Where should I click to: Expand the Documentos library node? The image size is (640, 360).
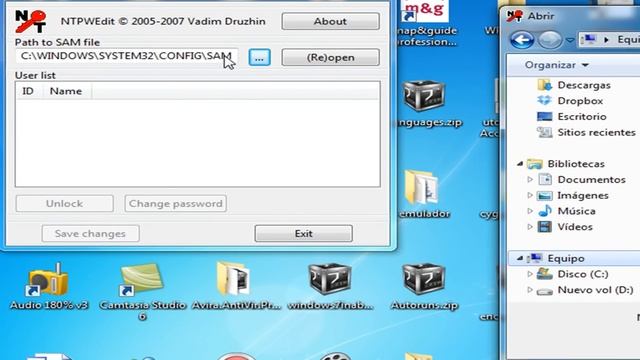pos(530,180)
